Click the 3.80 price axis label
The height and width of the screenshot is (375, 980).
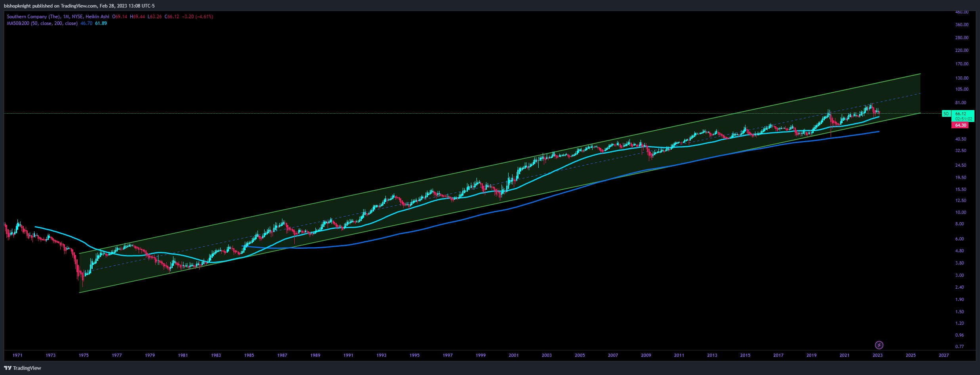pos(959,263)
